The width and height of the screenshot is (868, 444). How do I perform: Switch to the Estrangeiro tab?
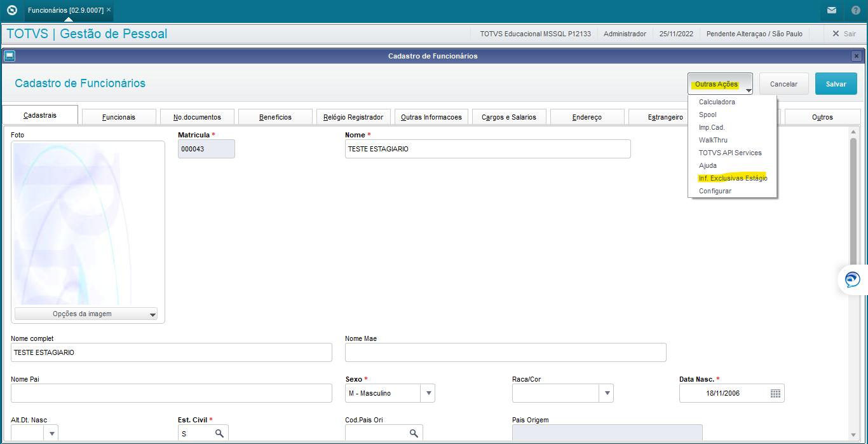coord(658,117)
